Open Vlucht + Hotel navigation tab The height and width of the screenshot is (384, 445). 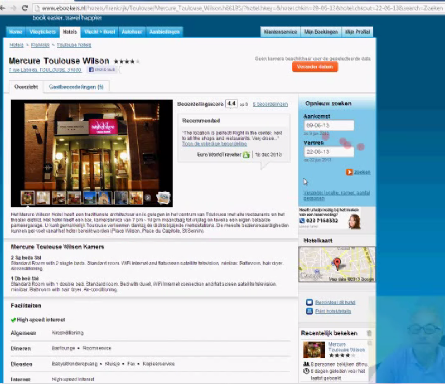(100, 32)
